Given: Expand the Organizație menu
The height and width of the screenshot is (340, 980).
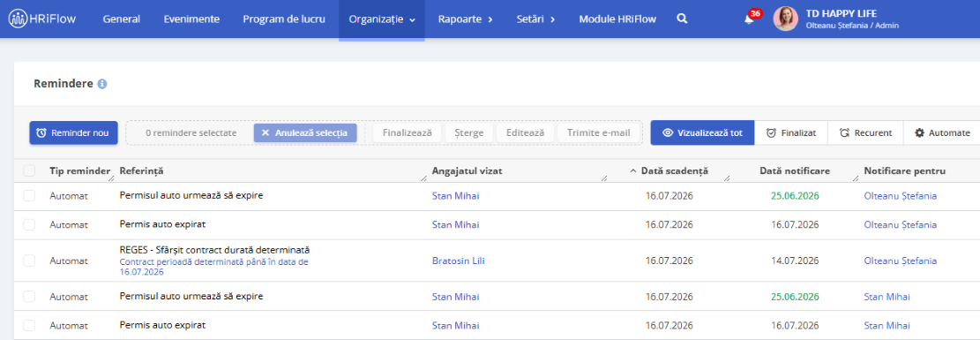Looking at the screenshot, I should point(382,19).
